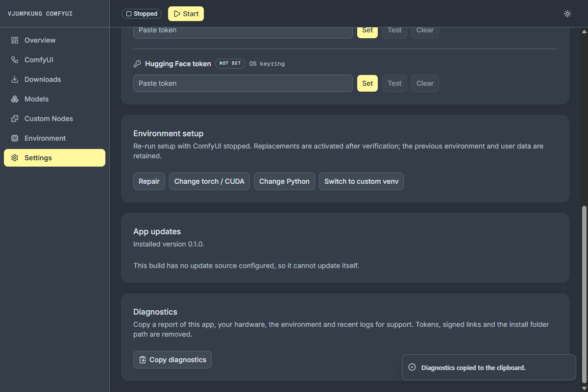
Task: Click the vertical scrollbar thumb
Action: click(584, 294)
